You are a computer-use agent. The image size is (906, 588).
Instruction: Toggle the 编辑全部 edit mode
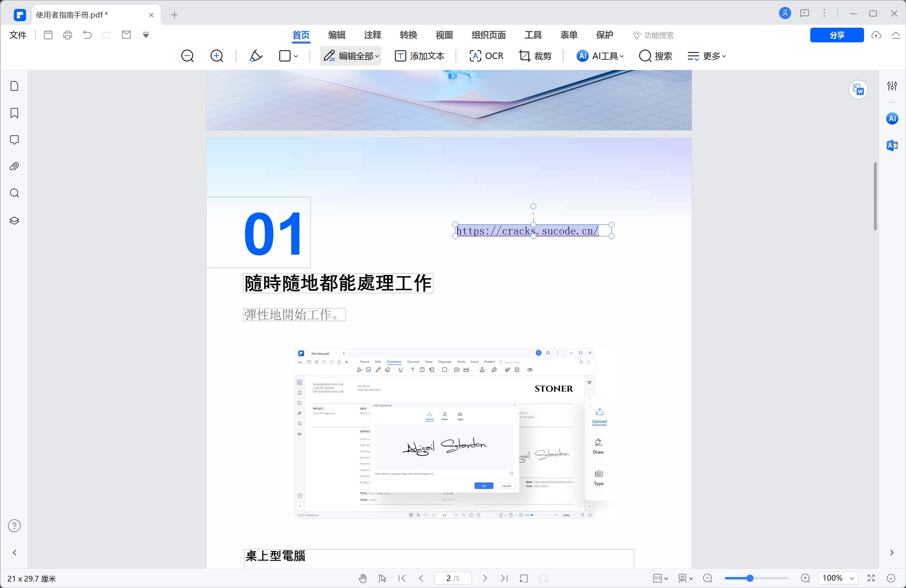(x=351, y=56)
